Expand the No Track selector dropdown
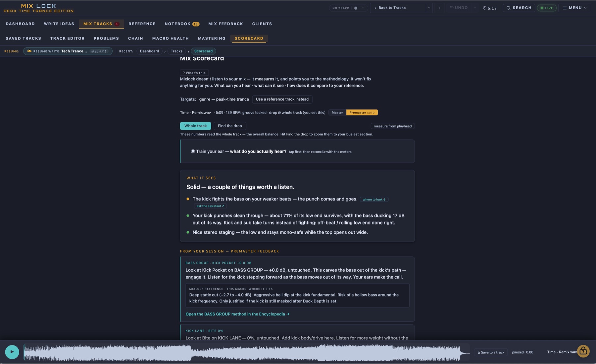Screen dimensions: 596x364 [363, 8]
